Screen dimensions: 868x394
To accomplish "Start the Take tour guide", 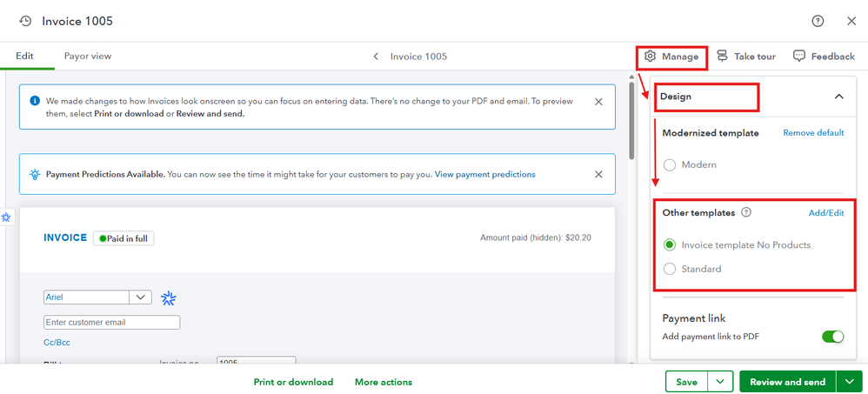I will pyautogui.click(x=745, y=57).
